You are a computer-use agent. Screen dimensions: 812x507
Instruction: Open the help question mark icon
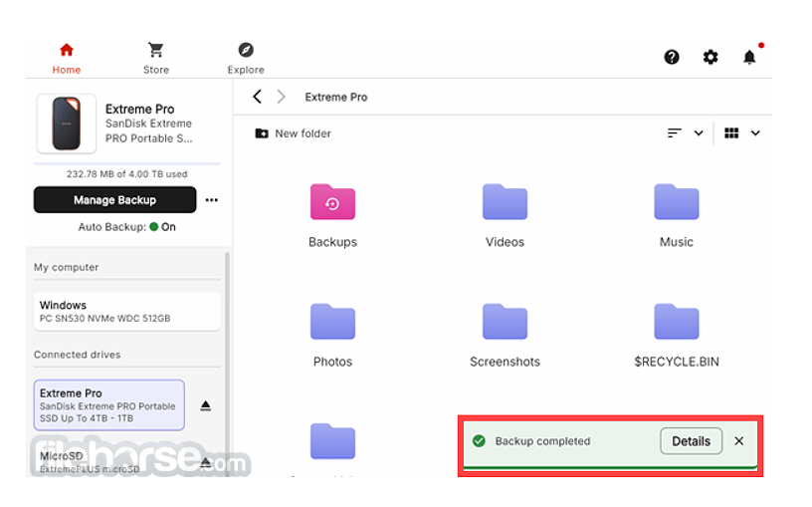[x=672, y=57]
